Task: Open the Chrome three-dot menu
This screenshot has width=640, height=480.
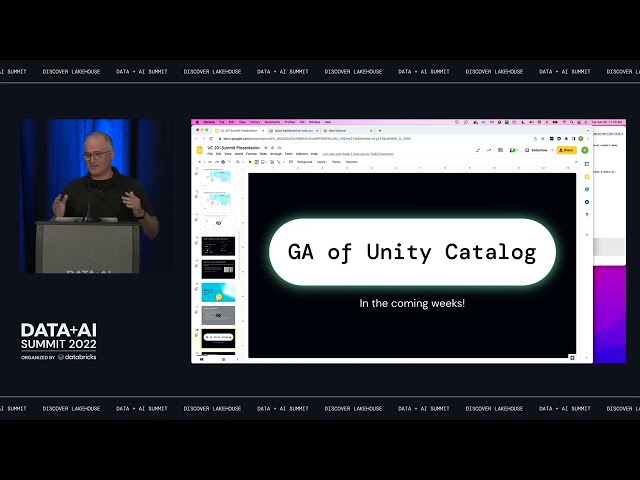Action: (588, 139)
